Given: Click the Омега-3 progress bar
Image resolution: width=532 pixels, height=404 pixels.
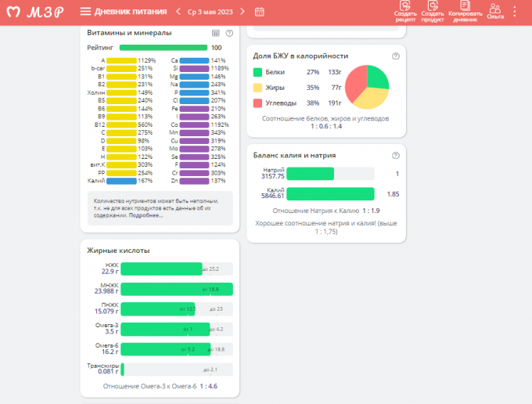Looking at the screenshot, I should tap(165, 329).
